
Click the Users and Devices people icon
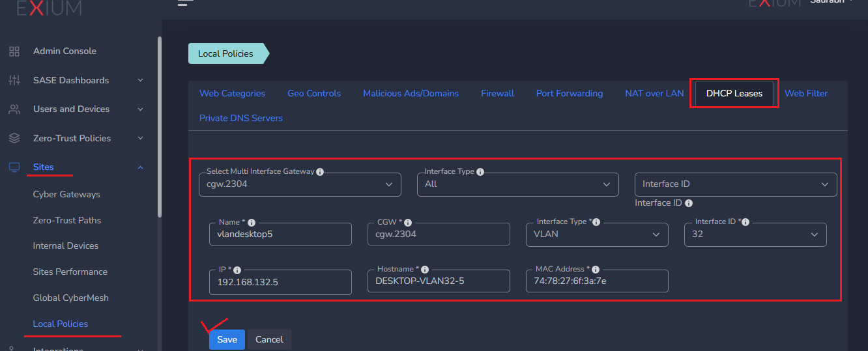click(14, 109)
